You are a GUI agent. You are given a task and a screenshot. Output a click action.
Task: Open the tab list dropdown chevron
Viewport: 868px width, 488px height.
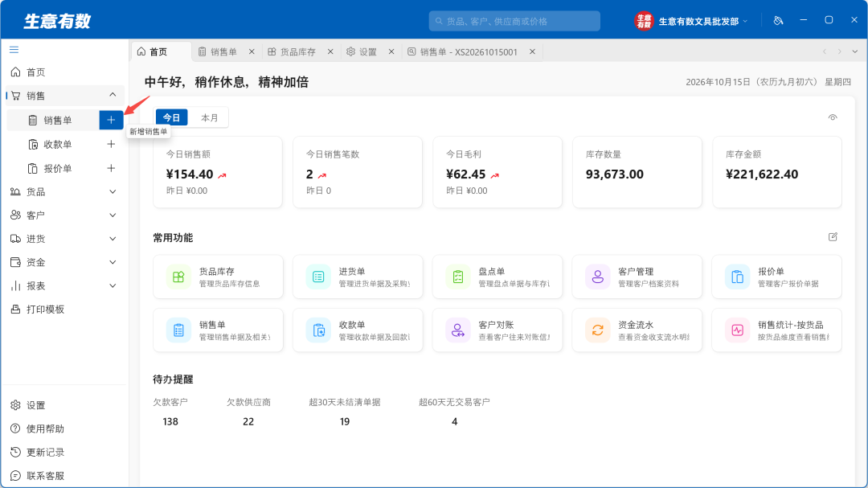point(855,51)
